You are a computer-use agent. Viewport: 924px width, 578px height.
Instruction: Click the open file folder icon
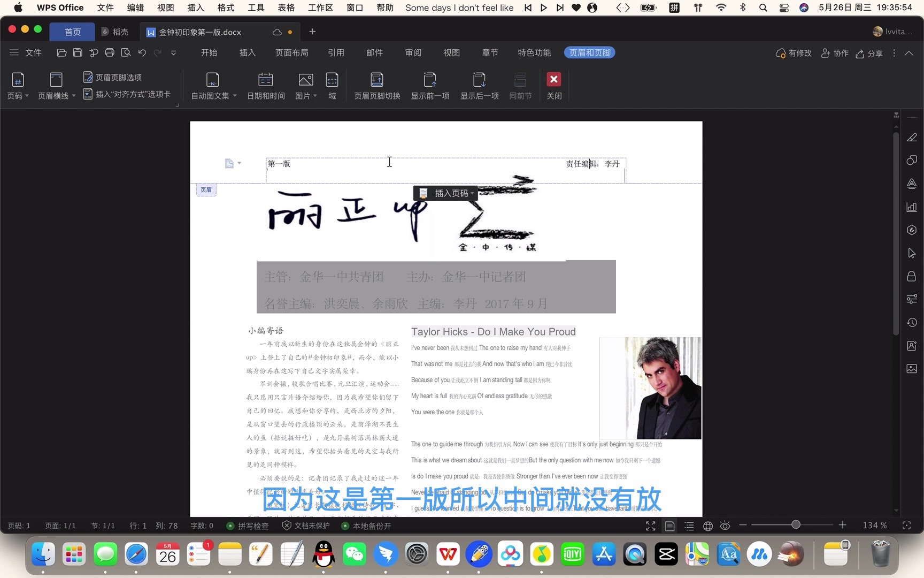61,52
